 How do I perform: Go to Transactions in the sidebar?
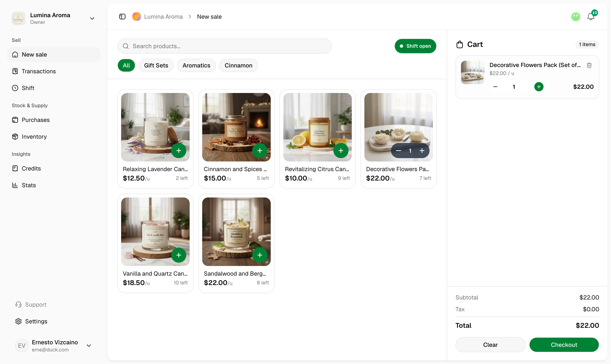39,71
